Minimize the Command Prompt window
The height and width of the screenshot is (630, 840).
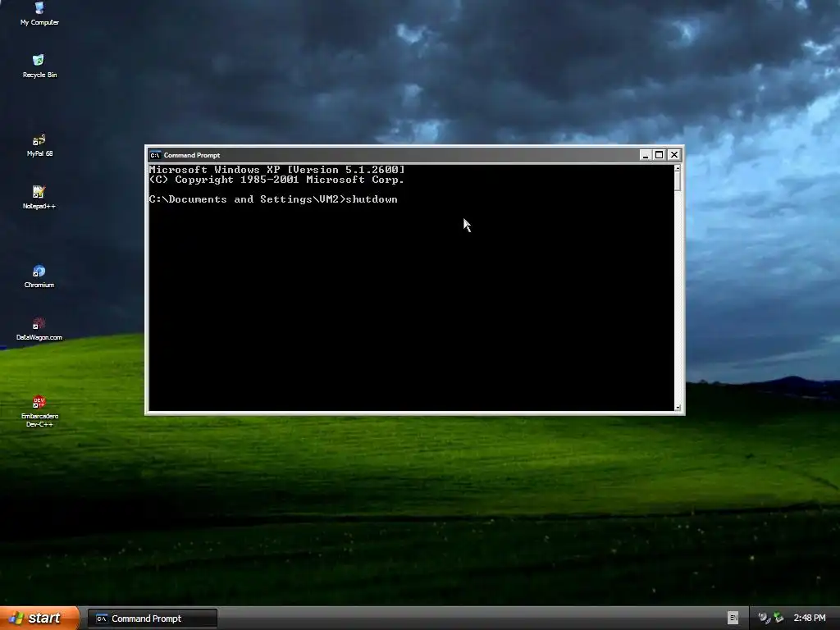(646, 155)
